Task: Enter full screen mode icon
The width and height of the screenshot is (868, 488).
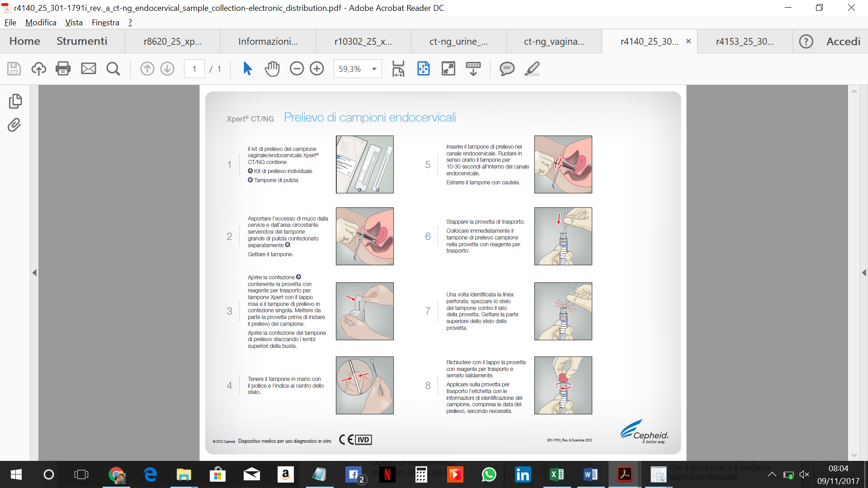Action: [448, 69]
